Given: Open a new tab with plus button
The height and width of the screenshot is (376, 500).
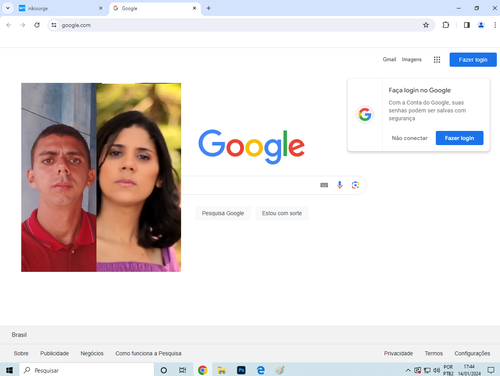Looking at the screenshot, I should (x=208, y=8).
